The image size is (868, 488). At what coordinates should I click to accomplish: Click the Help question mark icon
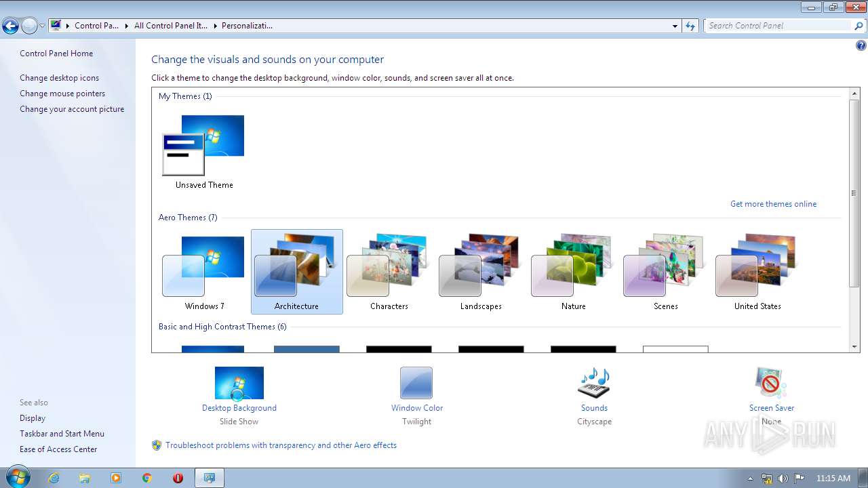coord(861,46)
